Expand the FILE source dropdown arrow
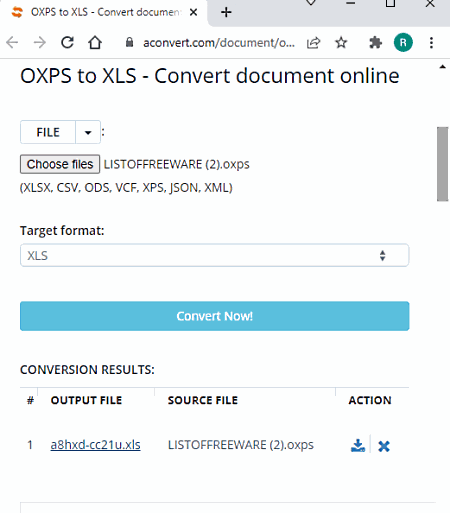 [88, 132]
